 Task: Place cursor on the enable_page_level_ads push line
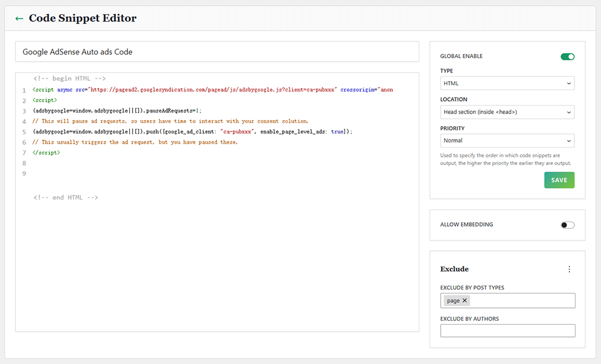tap(193, 132)
